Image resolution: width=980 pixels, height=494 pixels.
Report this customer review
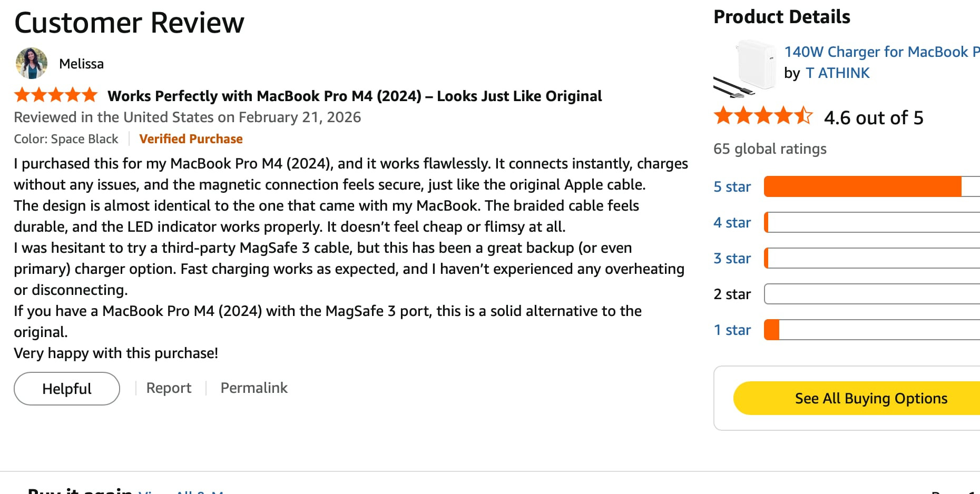(x=169, y=388)
